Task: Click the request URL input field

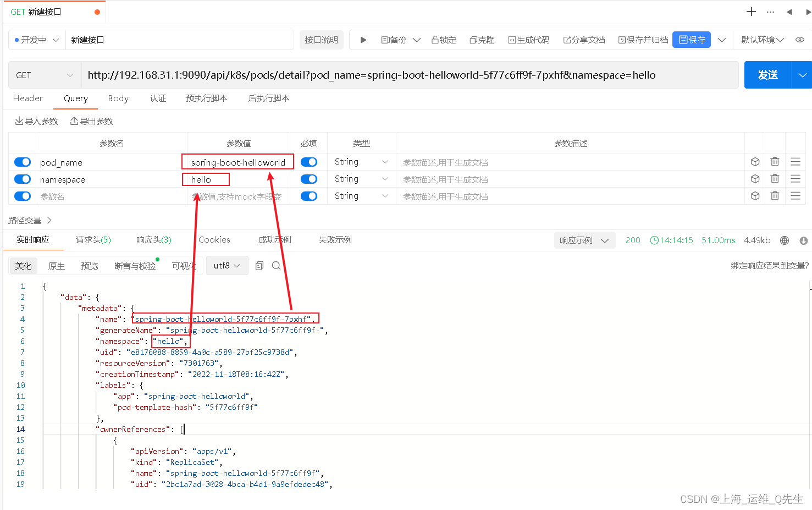Action: 410,75
